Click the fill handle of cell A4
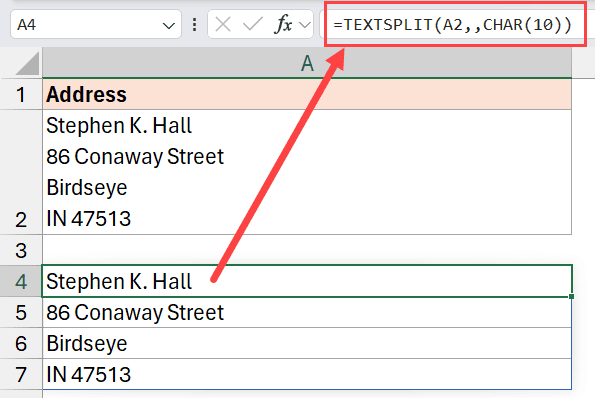The width and height of the screenshot is (595, 398). [571, 296]
